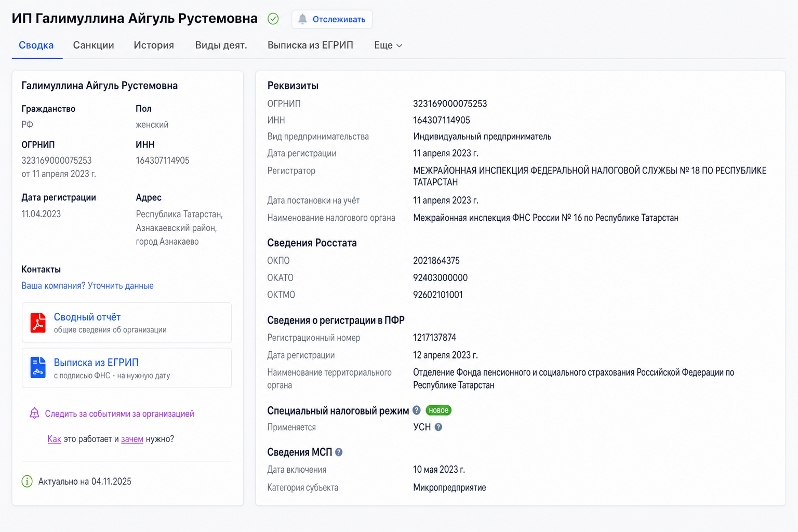Click the green verified checkmark icon
This screenshot has height=532, width=798.
(273, 19)
